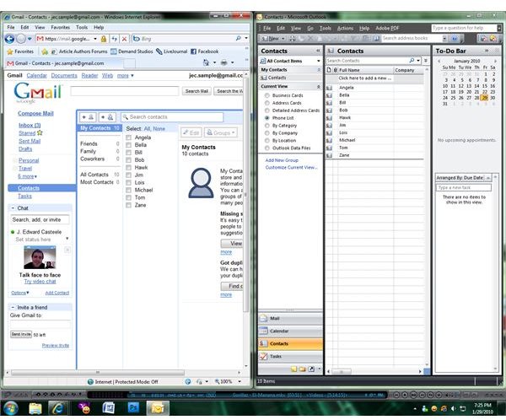Select the Address Cards view radio button

click(x=266, y=103)
